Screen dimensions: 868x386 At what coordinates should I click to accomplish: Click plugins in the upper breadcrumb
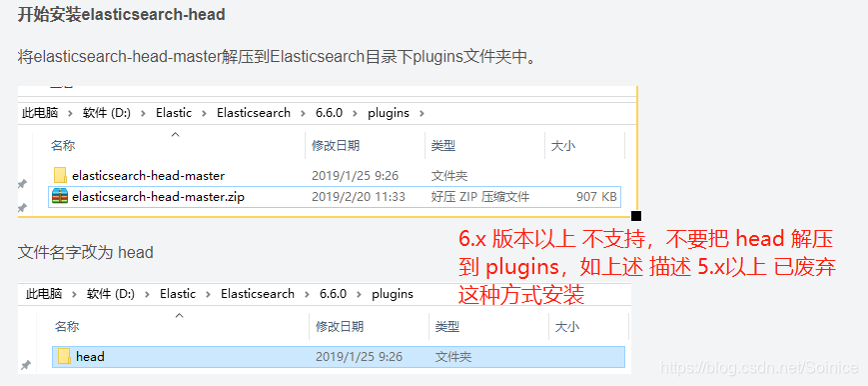tap(389, 113)
